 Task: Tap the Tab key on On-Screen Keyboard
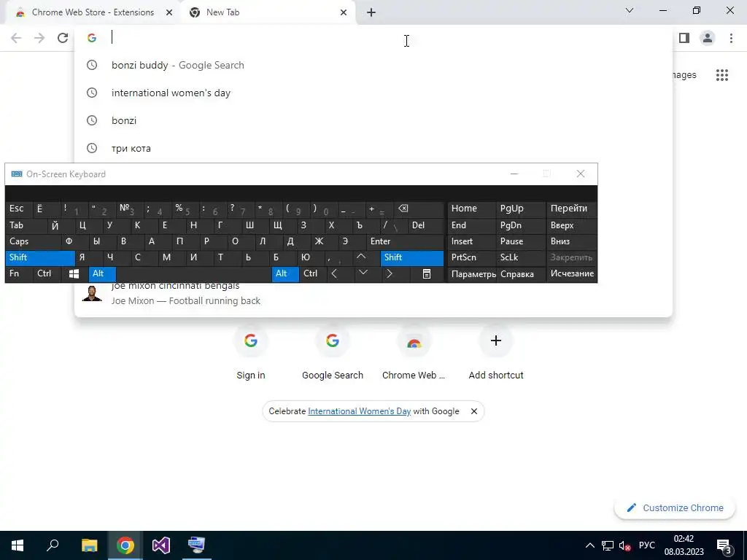coord(26,225)
